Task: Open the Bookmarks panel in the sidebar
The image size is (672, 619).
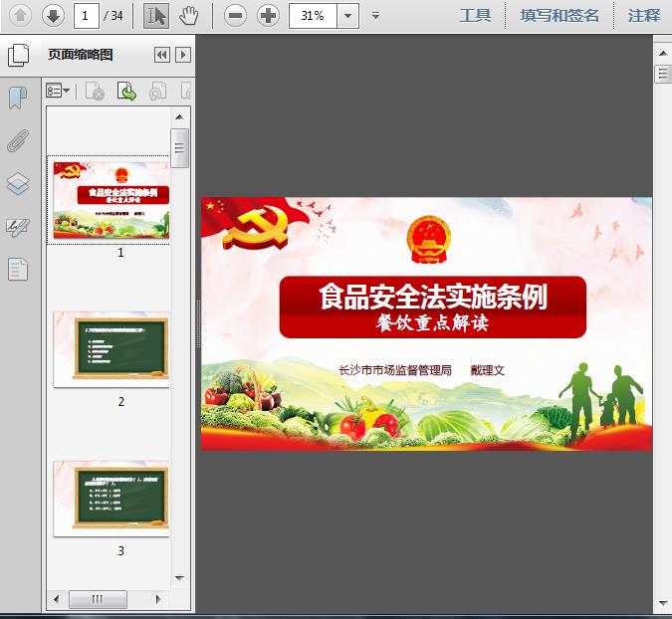Action: click(18, 98)
